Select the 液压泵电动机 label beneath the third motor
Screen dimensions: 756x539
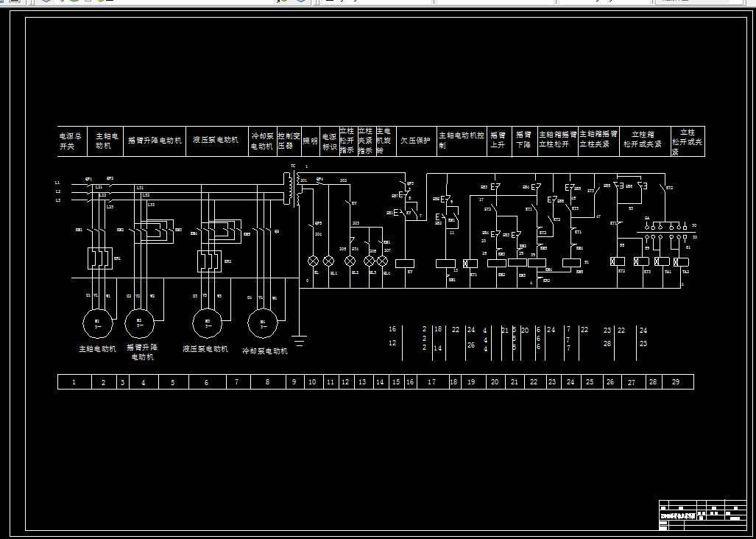tap(206, 348)
